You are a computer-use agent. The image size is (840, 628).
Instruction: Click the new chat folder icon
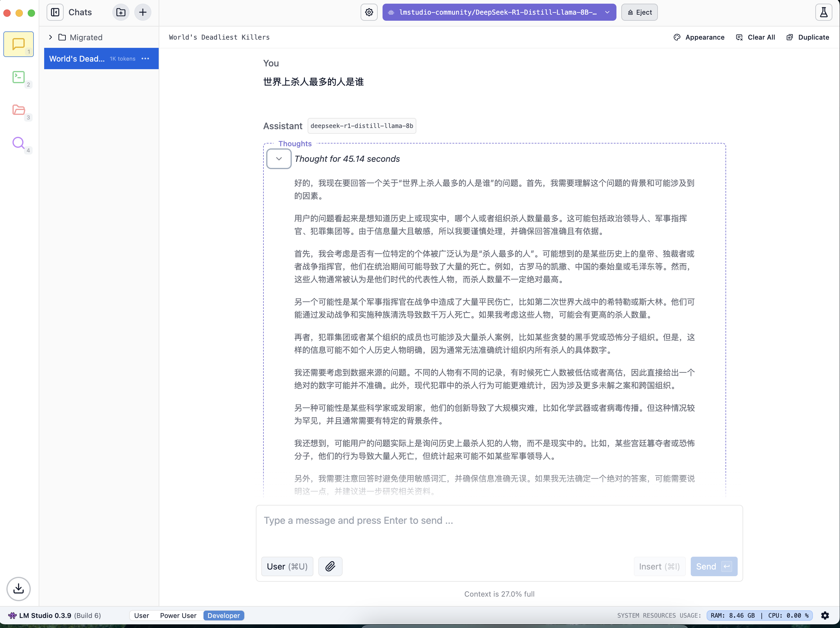coord(121,12)
